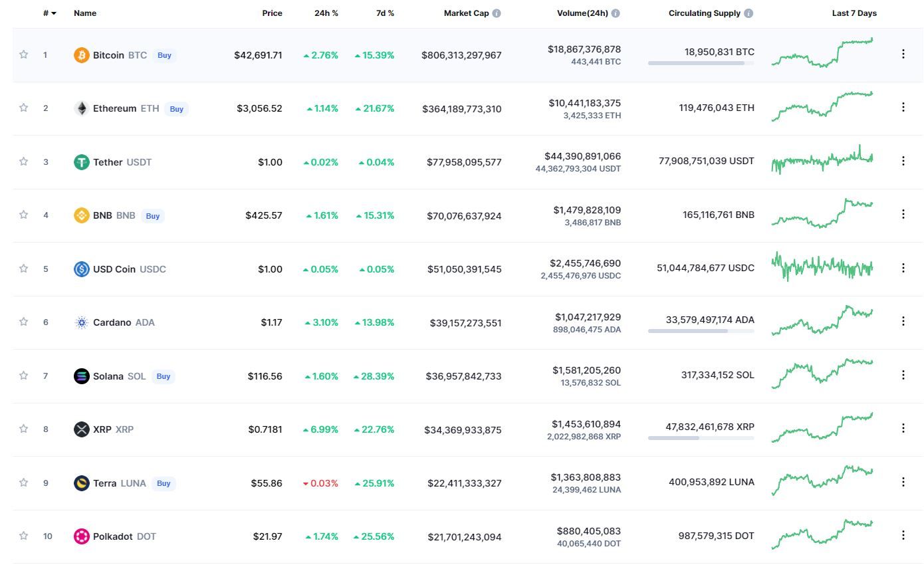Star Bitcoin to add to watchlist
This screenshot has height=565, width=924.
point(24,55)
